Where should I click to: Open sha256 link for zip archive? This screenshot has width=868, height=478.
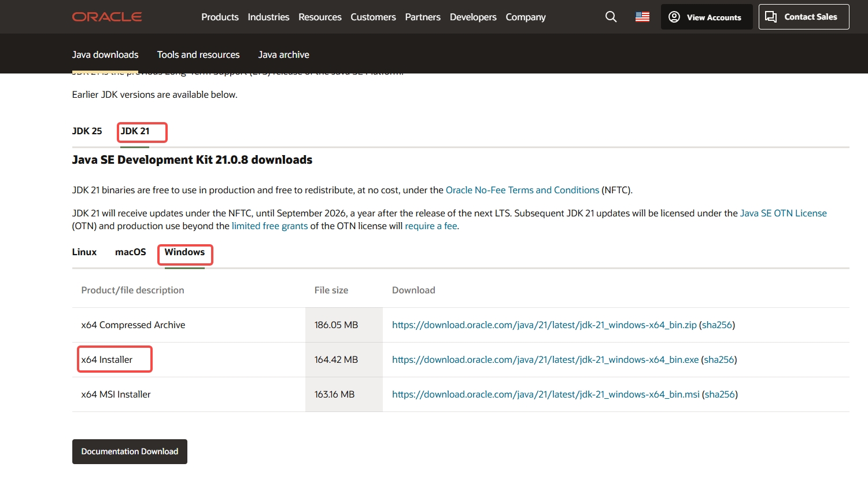click(x=717, y=325)
